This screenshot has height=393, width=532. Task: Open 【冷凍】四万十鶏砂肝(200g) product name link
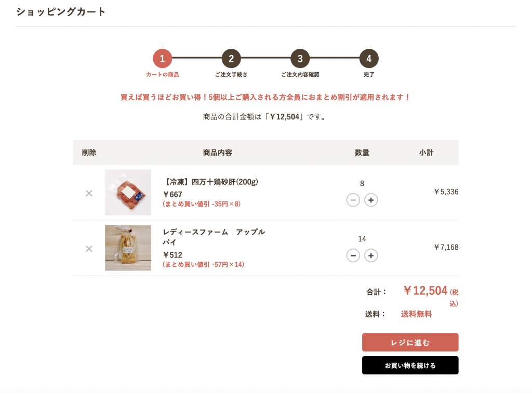coord(210,182)
